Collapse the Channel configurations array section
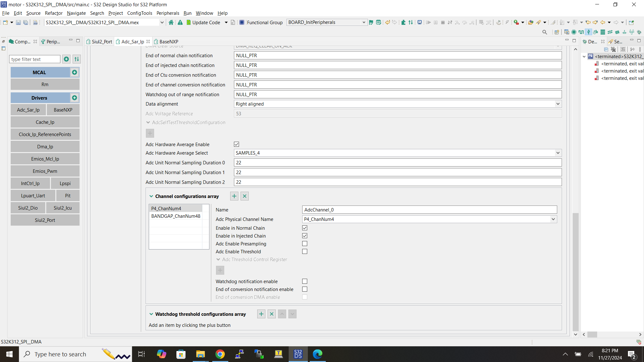644x362 pixels. (151, 196)
